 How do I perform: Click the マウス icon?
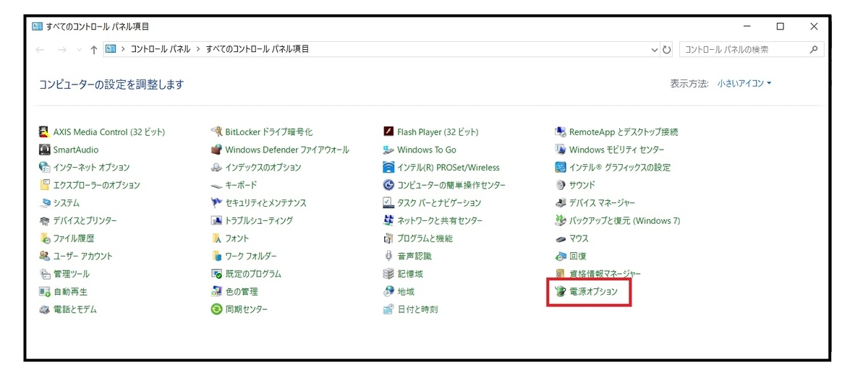point(561,238)
